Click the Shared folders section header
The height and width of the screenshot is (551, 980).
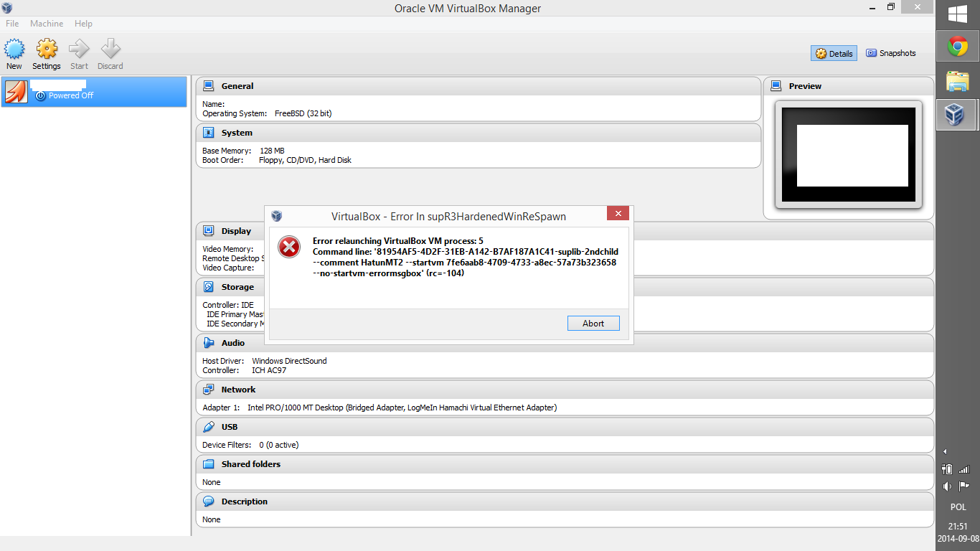point(565,464)
